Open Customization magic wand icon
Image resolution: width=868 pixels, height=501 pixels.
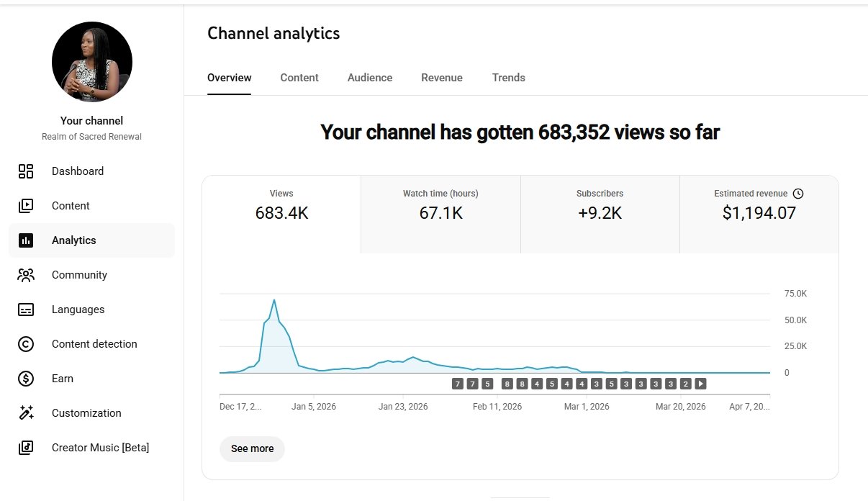pyautogui.click(x=26, y=413)
